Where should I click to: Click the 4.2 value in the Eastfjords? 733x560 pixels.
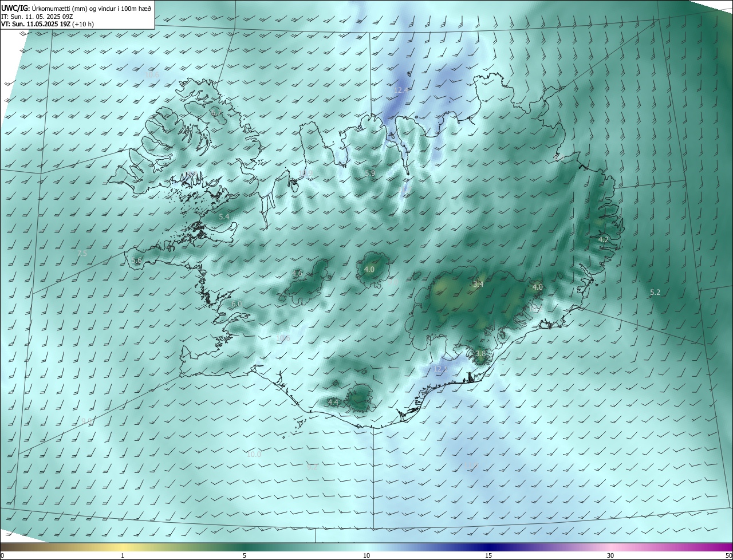point(603,239)
